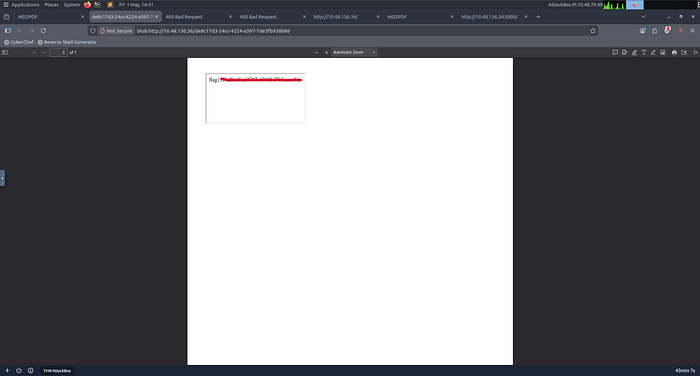The height and width of the screenshot is (376, 700).
Task: Open the container tabs icon
Action: tap(8, 31)
